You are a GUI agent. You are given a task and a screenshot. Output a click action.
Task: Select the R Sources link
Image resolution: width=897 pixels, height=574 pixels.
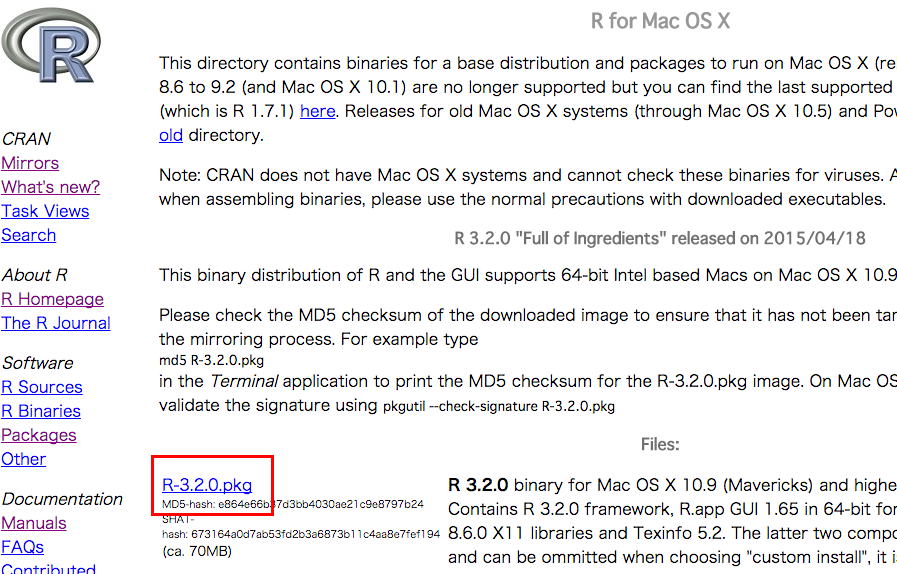[42, 387]
